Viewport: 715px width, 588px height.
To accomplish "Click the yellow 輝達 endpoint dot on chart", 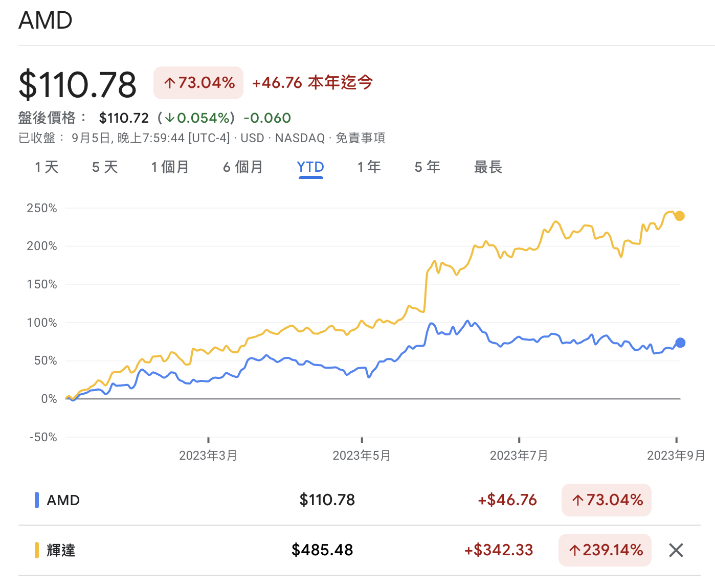I will click(679, 216).
